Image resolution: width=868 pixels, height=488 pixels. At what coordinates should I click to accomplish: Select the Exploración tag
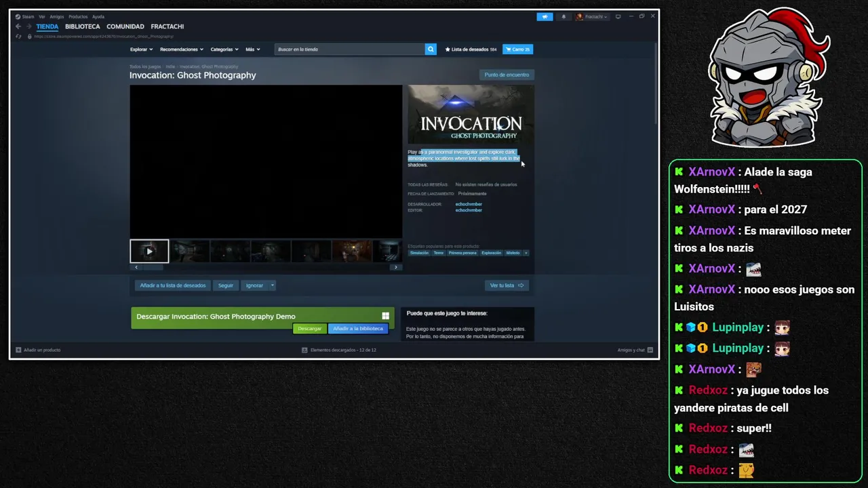pyautogui.click(x=492, y=253)
